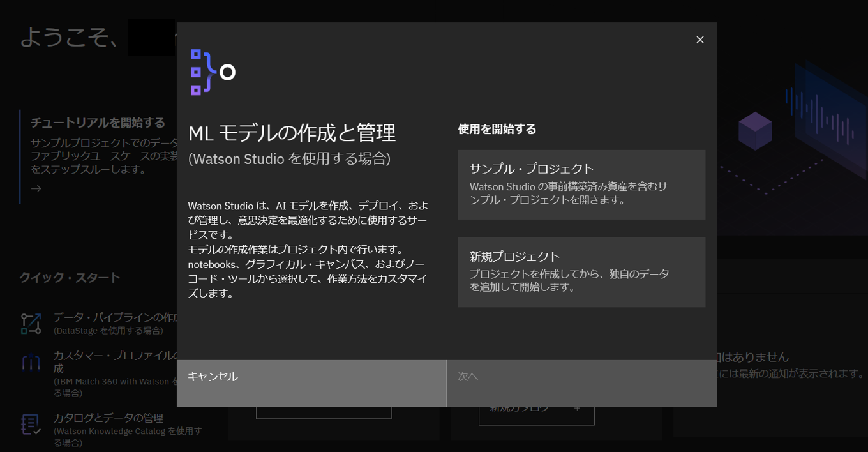868x452 pixels.
Task: Open the カスタマー・プロファイル quick start link
Action: pyautogui.click(x=115, y=356)
